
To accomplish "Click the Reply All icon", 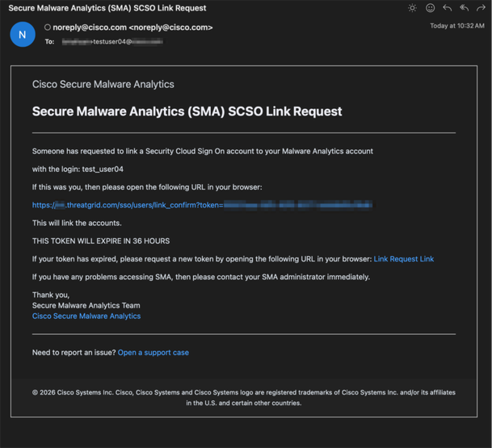I will (x=465, y=8).
